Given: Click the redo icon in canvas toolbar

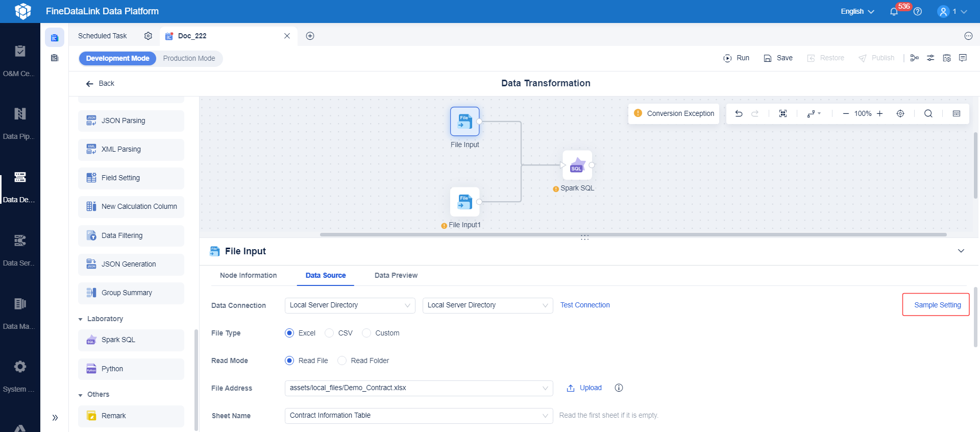Looking at the screenshot, I should point(755,113).
